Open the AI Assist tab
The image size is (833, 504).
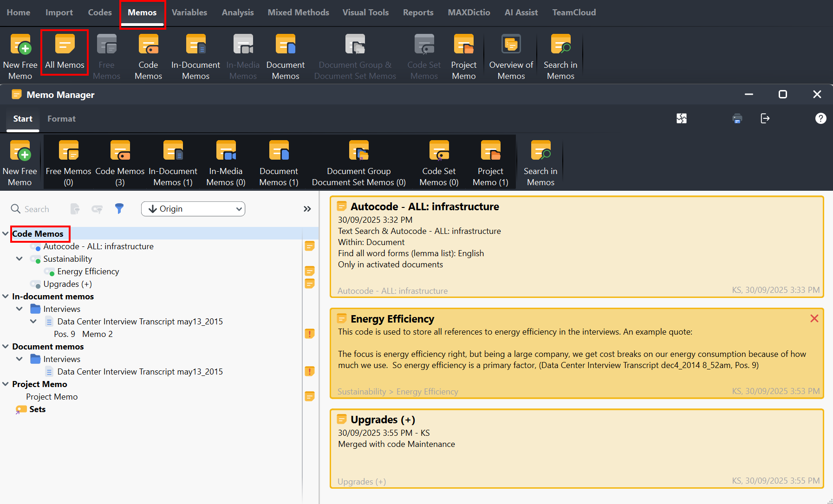(521, 13)
